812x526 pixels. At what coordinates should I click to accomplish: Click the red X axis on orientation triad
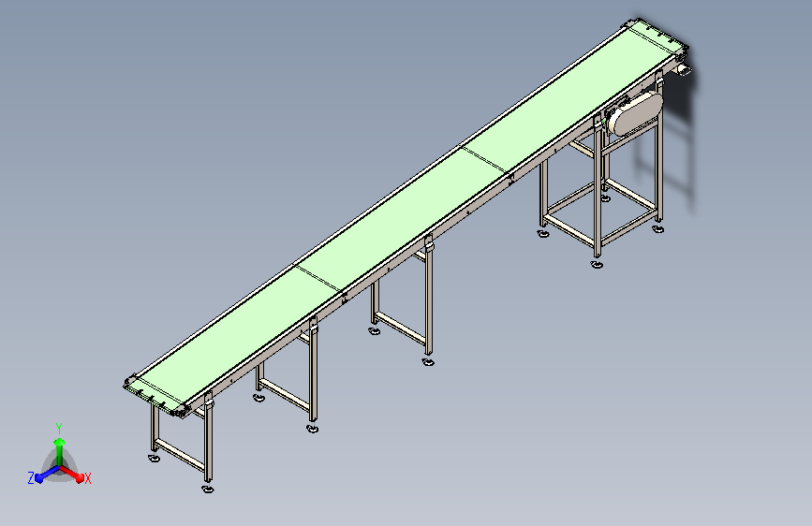(72, 474)
